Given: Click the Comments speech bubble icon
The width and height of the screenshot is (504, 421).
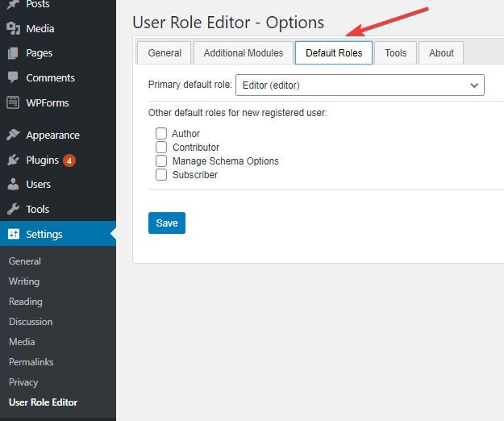Looking at the screenshot, I should [14, 78].
